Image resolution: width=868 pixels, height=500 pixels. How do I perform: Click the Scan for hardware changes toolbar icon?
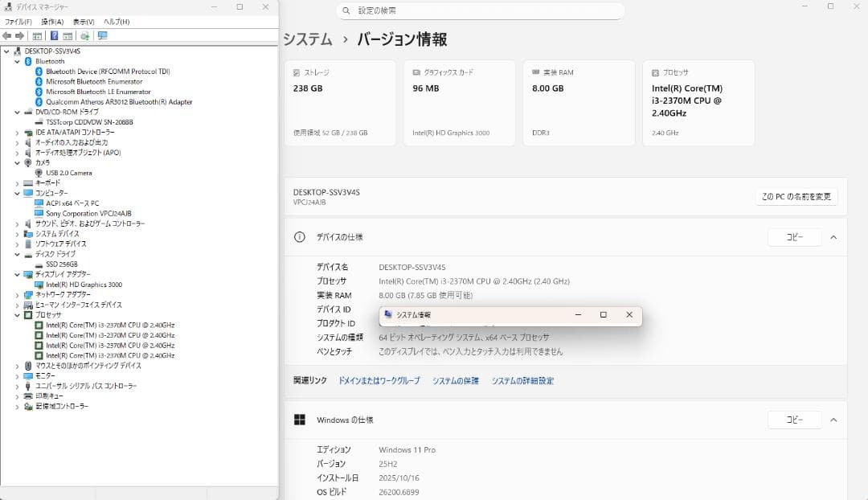click(86, 35)
